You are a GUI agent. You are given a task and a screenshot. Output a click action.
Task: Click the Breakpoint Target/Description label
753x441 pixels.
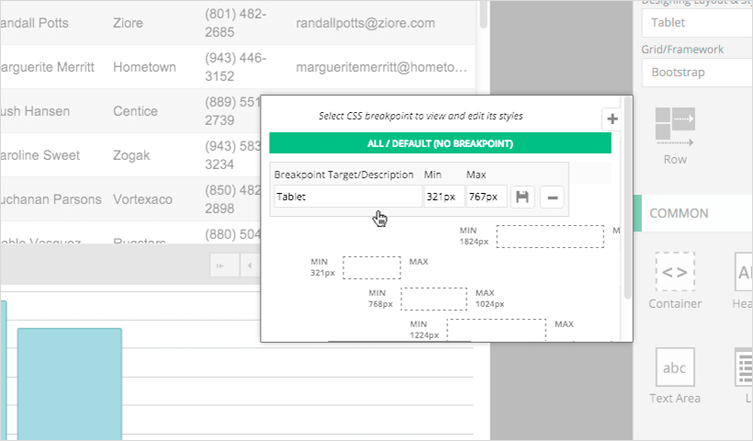pyautogui.click(x=344, y=175)
